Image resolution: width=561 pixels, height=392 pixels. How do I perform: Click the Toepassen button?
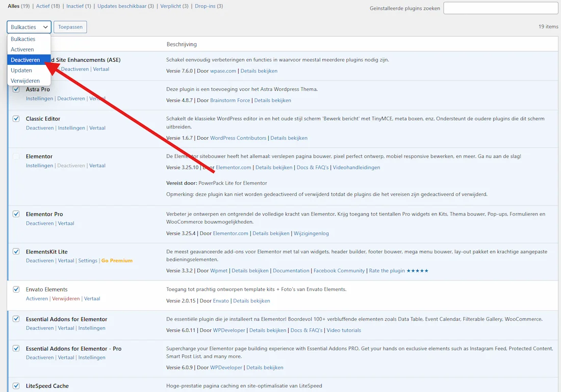(x=70, y=27)
